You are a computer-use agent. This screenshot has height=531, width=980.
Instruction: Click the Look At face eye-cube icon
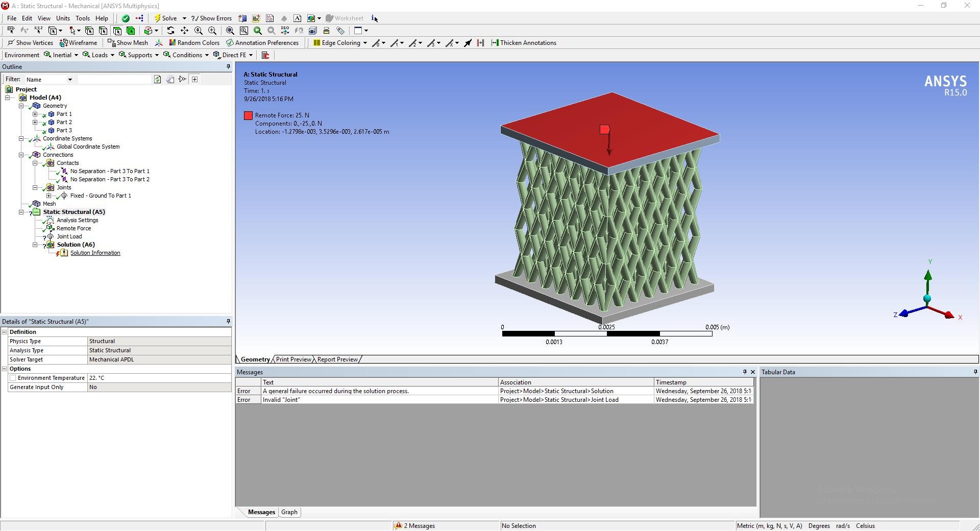point(313,31)
